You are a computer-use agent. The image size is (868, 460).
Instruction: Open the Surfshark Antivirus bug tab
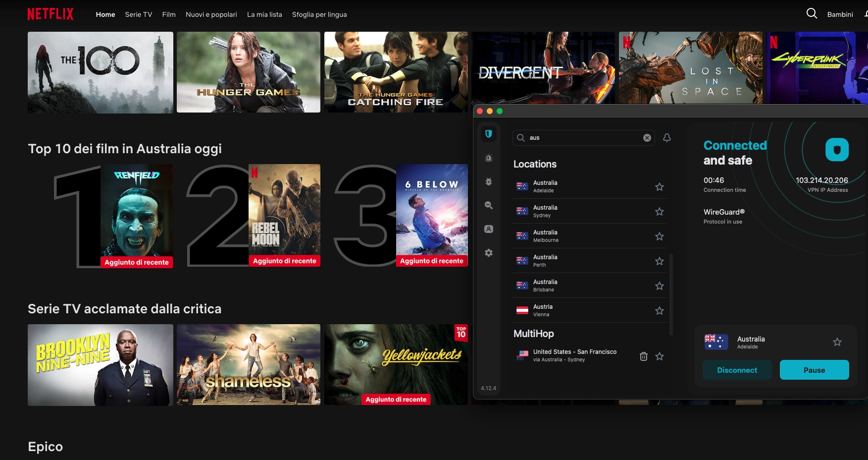click(x=489, y=181)
